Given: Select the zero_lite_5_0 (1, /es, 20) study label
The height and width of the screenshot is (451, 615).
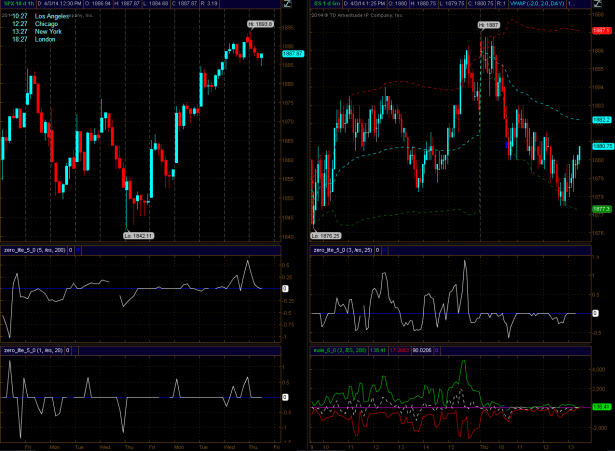Looking at the screenshot, I should (33, 350).
